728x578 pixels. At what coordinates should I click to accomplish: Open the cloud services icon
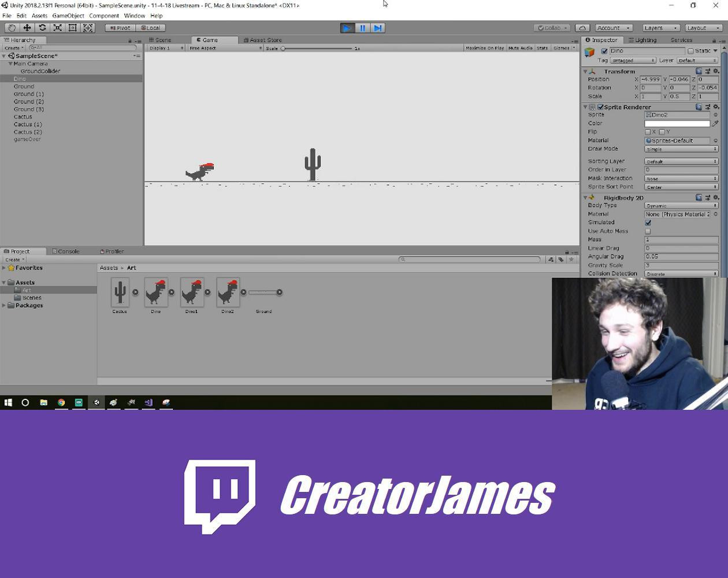click(582, 28)
